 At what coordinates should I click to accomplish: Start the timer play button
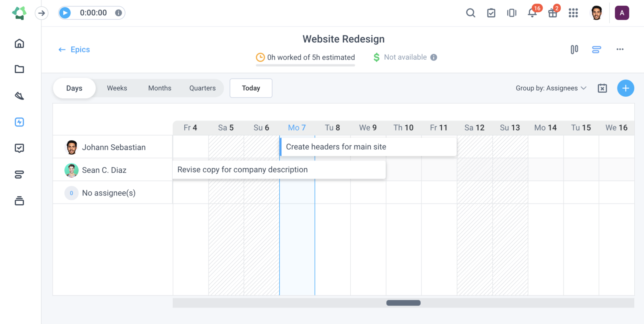65,13
